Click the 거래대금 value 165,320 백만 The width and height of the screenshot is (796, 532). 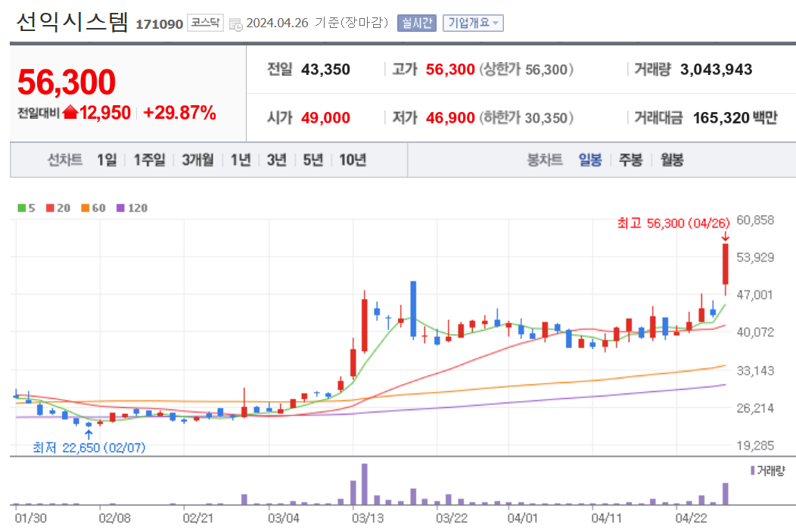coord(735,118)
